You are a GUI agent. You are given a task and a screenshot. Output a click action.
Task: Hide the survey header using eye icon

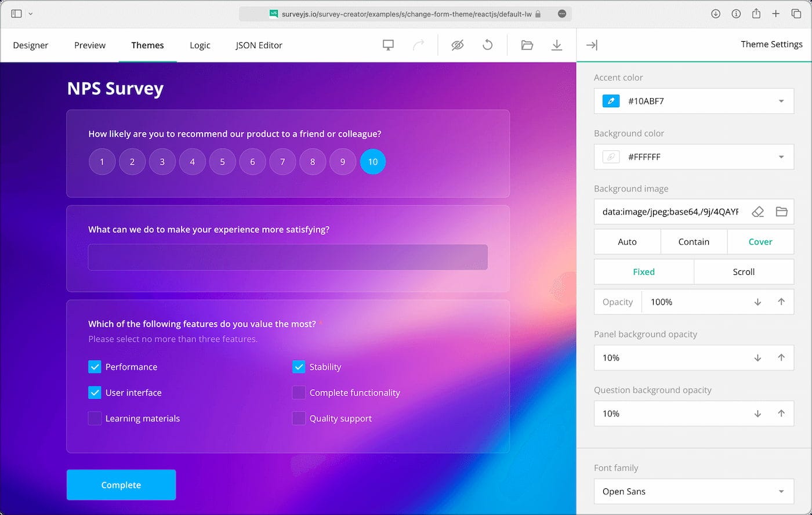tap(458, 45)
